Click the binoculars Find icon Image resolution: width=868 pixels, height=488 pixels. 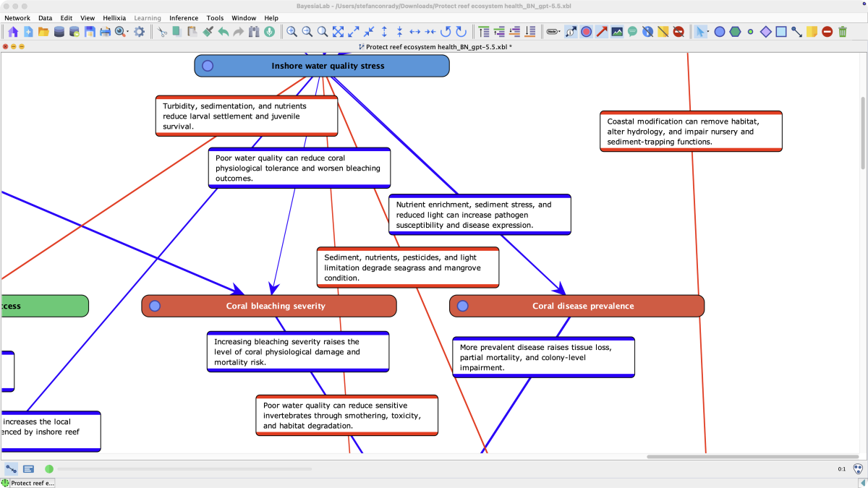pos(254,32)
